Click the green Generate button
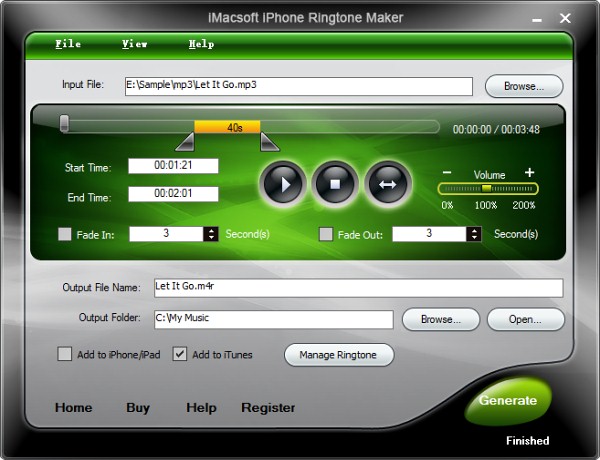The image size is (600, 460). (x=508, y=401)
